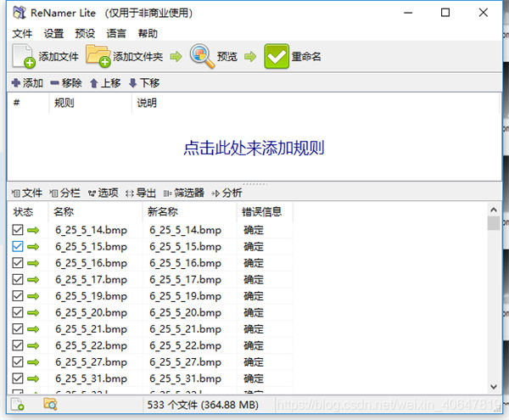
Task: Open the 文件 dropdown in files toolbar
Action: pos(27,193)
